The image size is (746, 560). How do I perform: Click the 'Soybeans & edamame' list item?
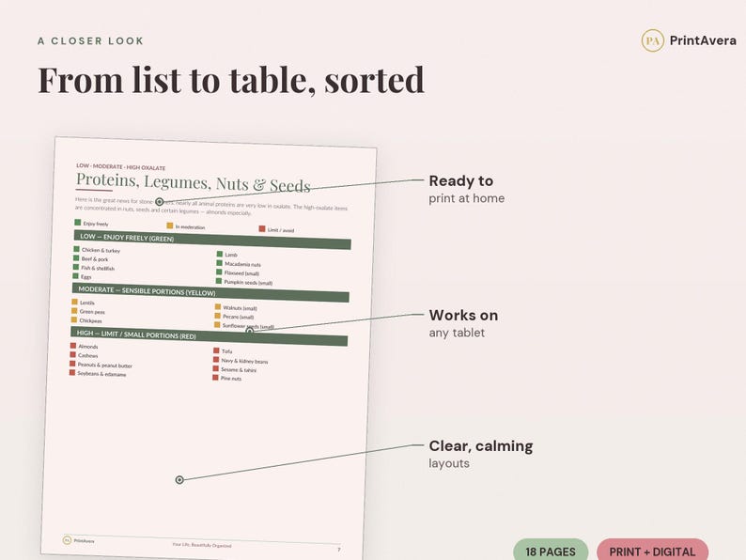(98, 374)
